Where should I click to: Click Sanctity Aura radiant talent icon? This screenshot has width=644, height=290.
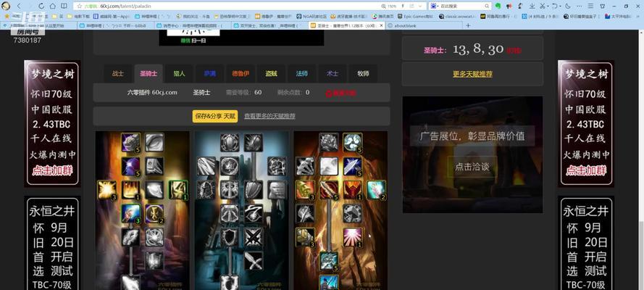click(x=352, y=237)
